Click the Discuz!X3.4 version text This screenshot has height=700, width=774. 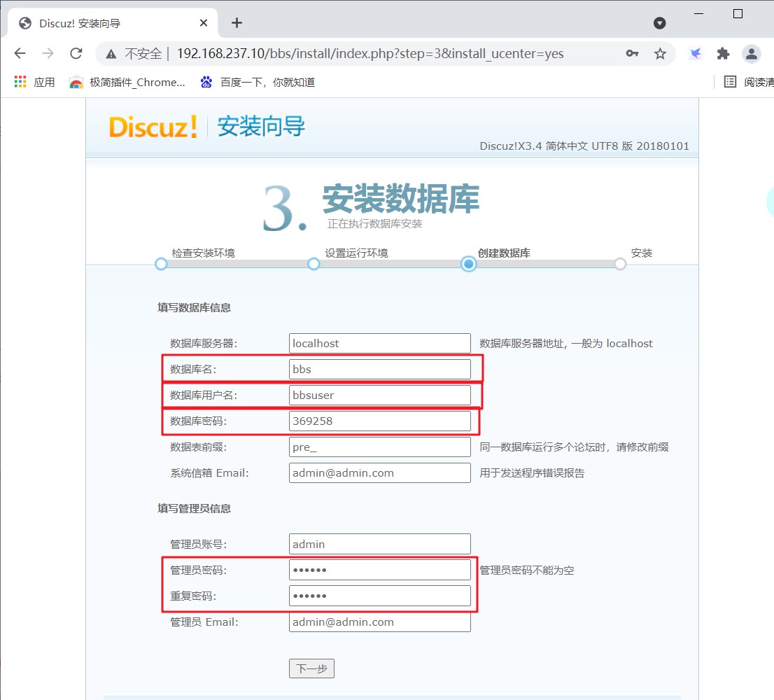tap(584, 146)
